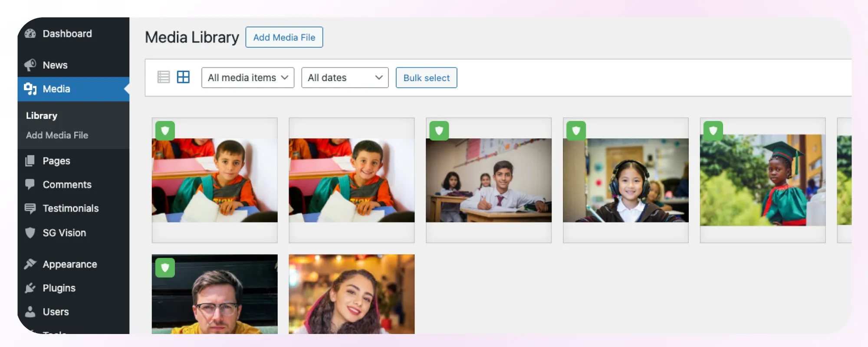Click the Dashboard gauge icon in the sidebar

tap(30, 34)
